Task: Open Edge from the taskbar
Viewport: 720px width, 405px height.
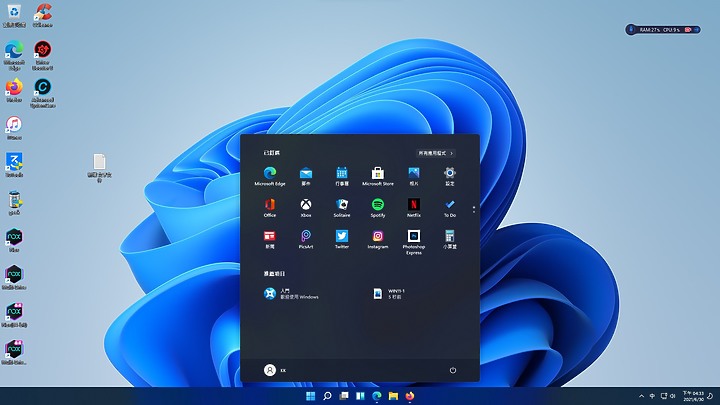Action: (377, 396)
